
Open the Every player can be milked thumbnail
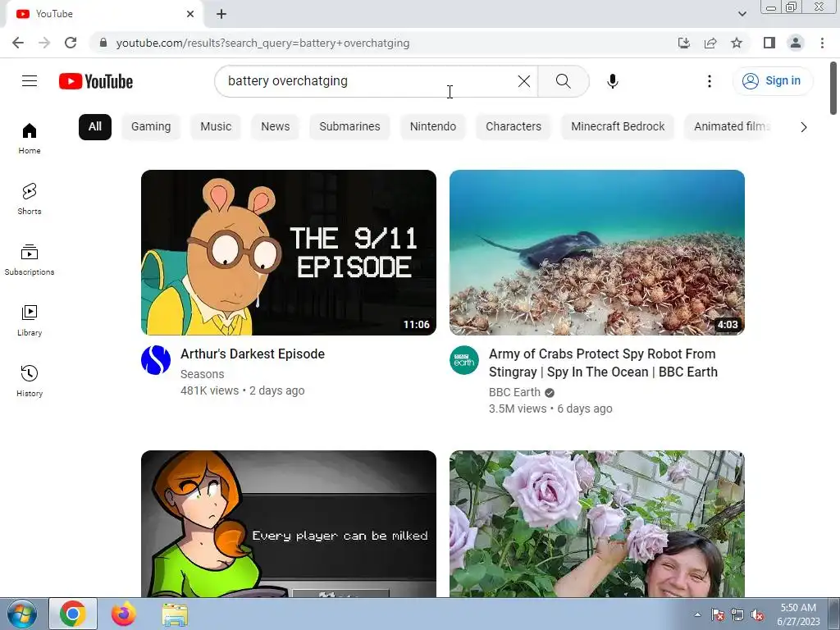coord(289,523)
